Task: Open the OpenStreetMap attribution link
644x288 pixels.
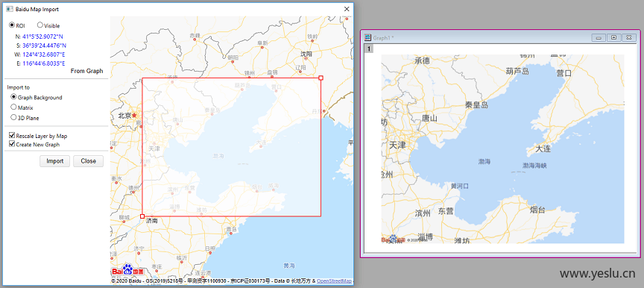Action: click(334, 281)
